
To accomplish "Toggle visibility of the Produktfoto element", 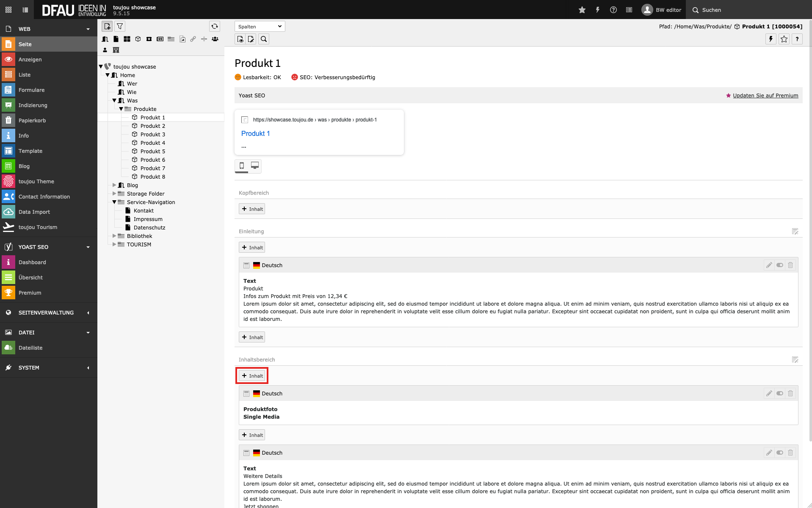I will [x=779, y=393].
